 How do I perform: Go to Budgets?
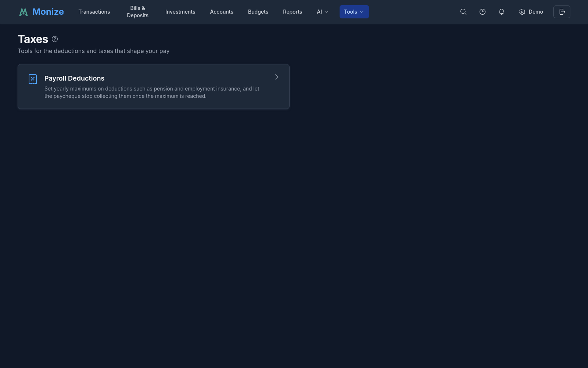point(258,12)
